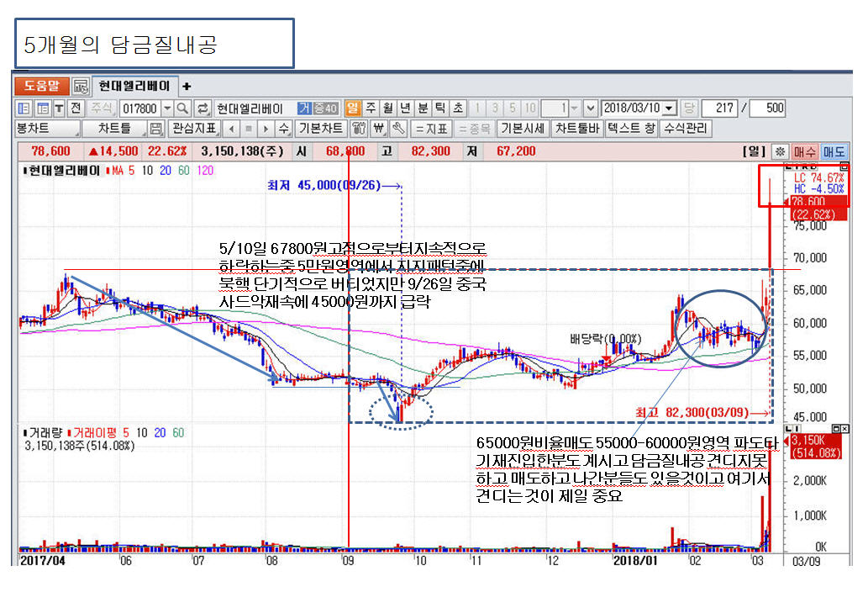Viewport: 868px width, 608px height.
Task: Switch chart to 월 monthly period
Action: [387, 108]
